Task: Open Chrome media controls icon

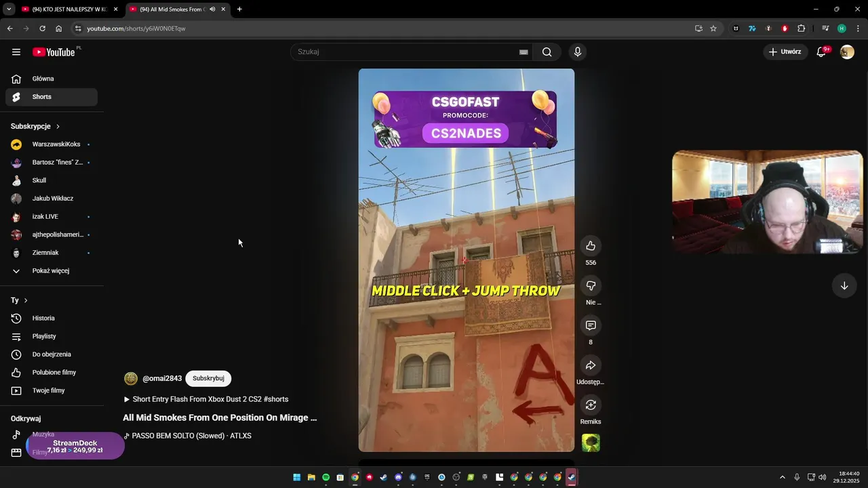Action: click(825, 28)
